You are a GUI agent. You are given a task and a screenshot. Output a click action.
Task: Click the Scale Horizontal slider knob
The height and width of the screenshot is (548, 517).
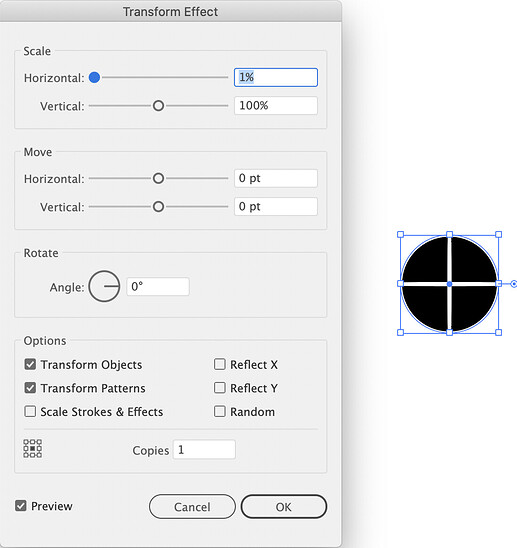(x=94, y=77)
